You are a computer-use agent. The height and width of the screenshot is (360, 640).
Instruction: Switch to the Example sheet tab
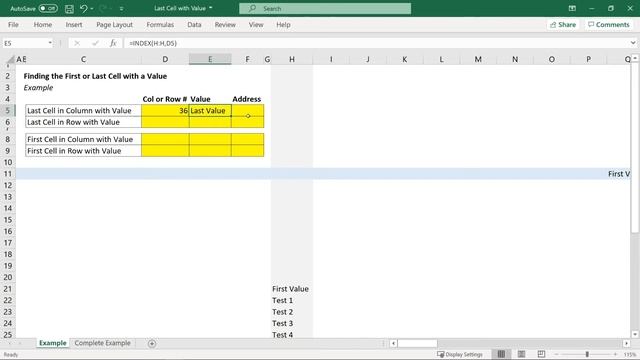53,343
